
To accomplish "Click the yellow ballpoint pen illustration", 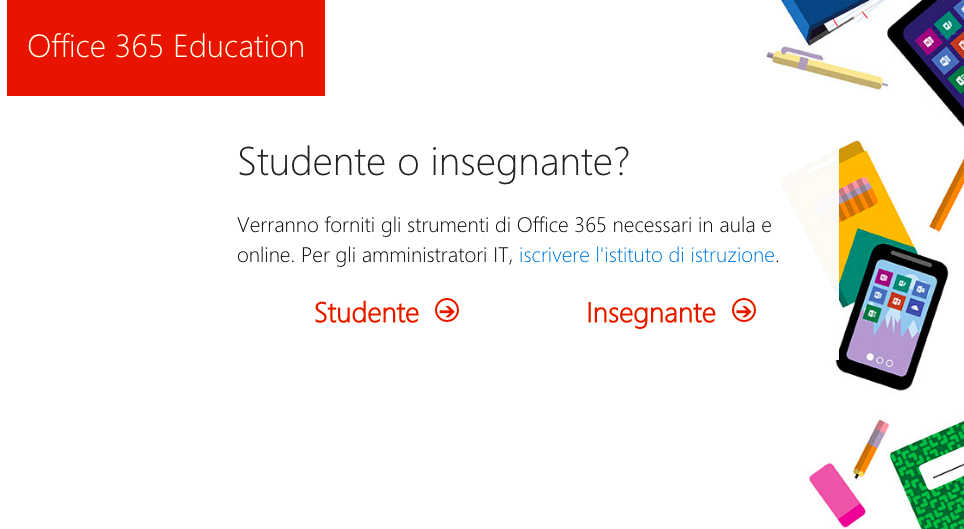I will coord(827,68).
